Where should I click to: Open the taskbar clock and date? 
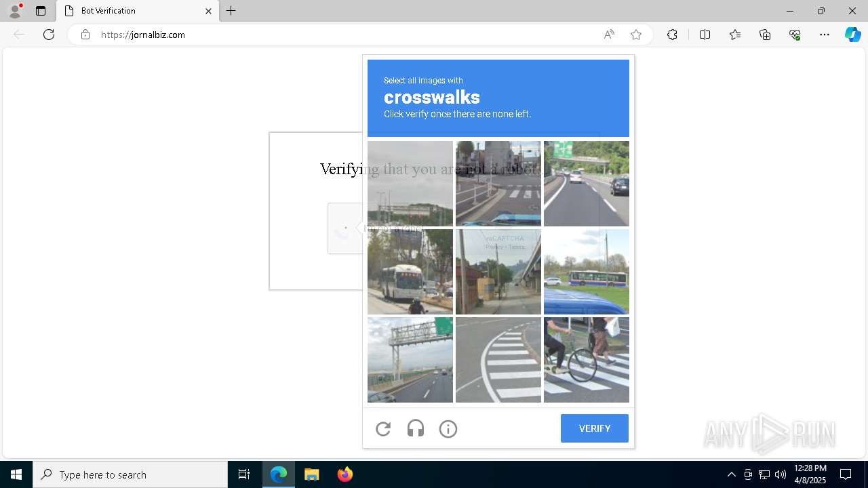click(810, 474)
